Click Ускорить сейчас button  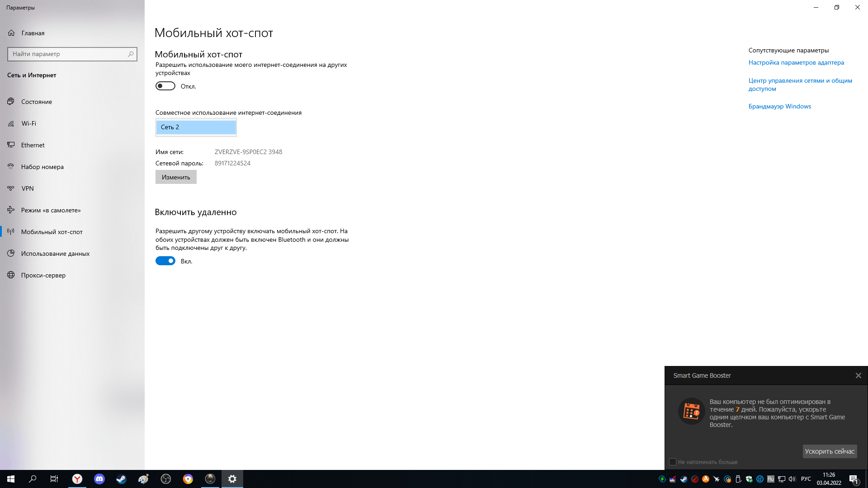point(830,451)
